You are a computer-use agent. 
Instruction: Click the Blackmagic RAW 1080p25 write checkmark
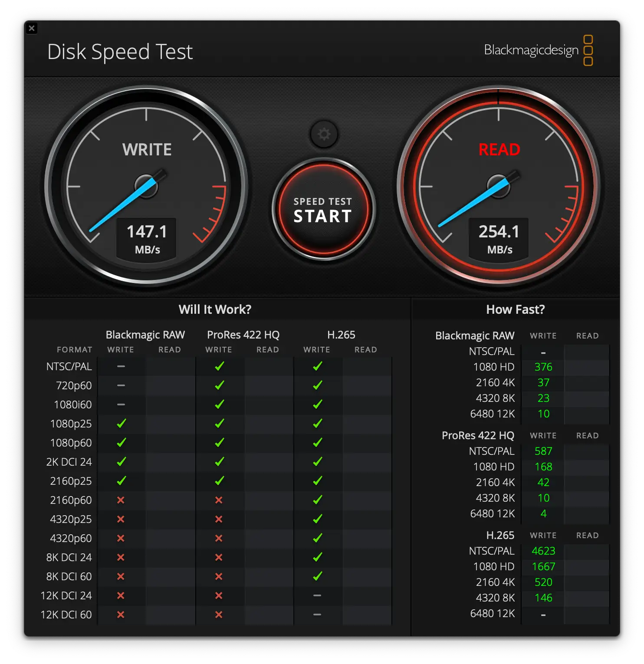click(121, 424)
